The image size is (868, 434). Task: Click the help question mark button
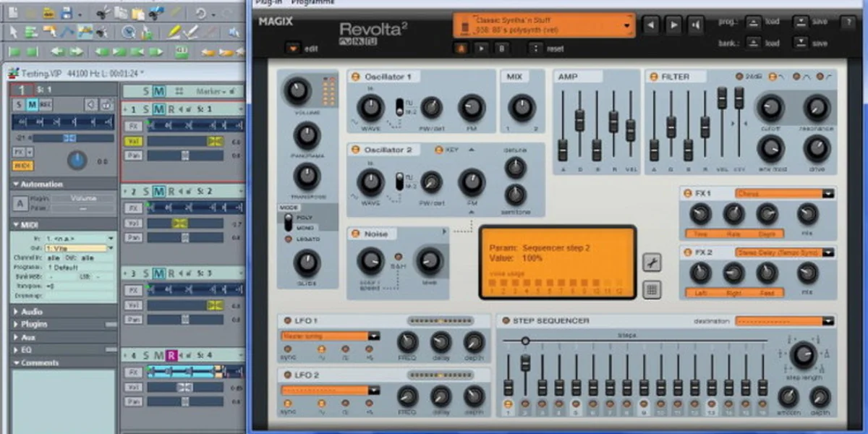847,22
